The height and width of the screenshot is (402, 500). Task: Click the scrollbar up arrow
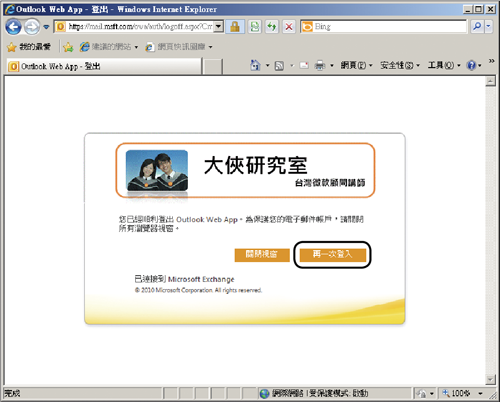[490, 81]
